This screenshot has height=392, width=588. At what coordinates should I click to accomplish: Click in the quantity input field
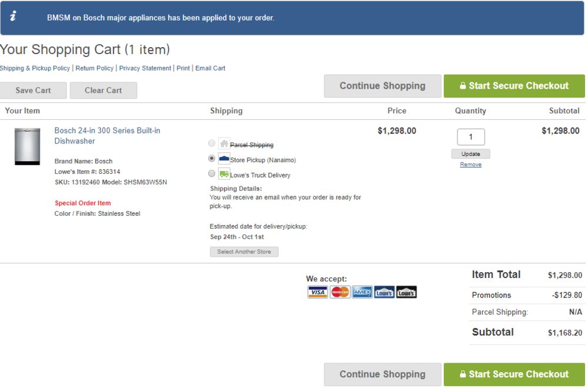pyautogui.click(x=470, y=137)
